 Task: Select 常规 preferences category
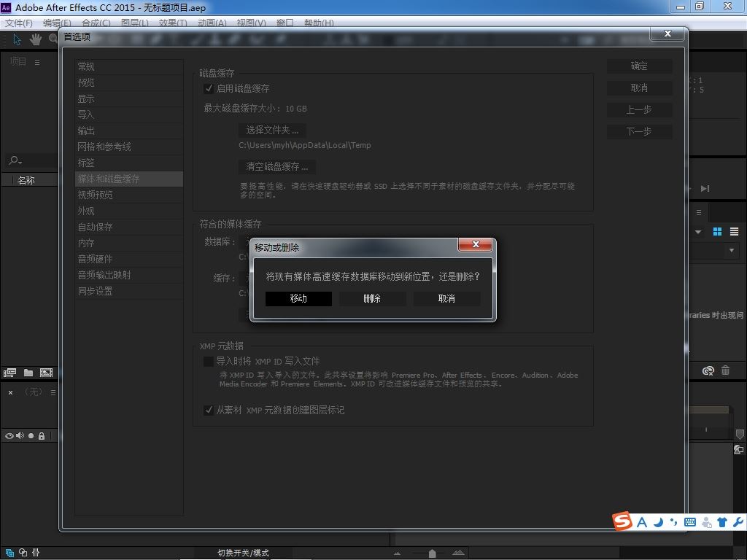point(129,66)
